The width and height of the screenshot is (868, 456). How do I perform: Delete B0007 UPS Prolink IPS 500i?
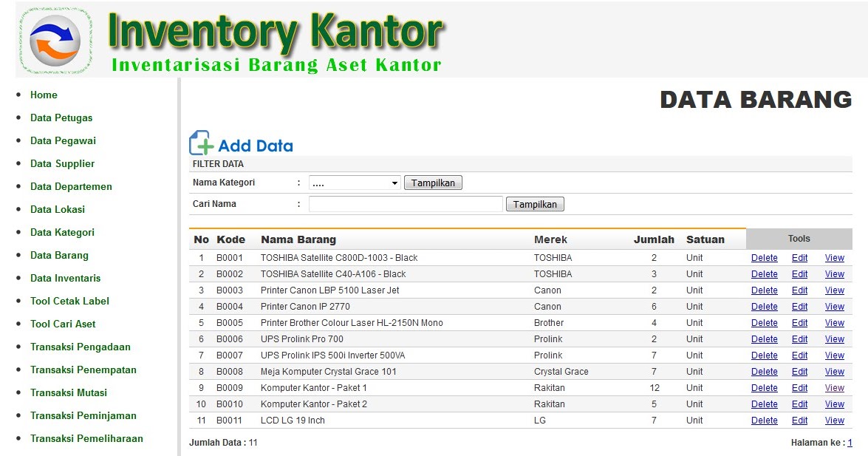tap(765, 355)
